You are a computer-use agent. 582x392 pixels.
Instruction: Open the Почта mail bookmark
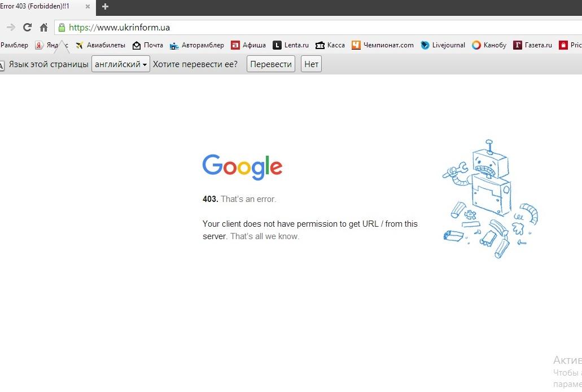click(148, 45)
